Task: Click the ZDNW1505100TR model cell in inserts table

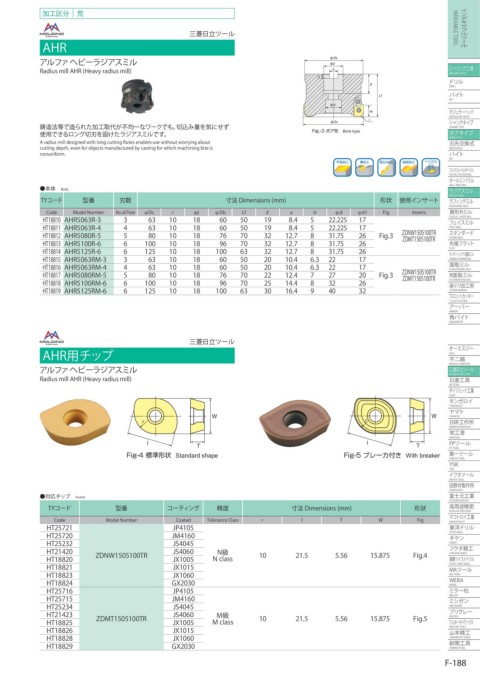Action: point(121,556)
